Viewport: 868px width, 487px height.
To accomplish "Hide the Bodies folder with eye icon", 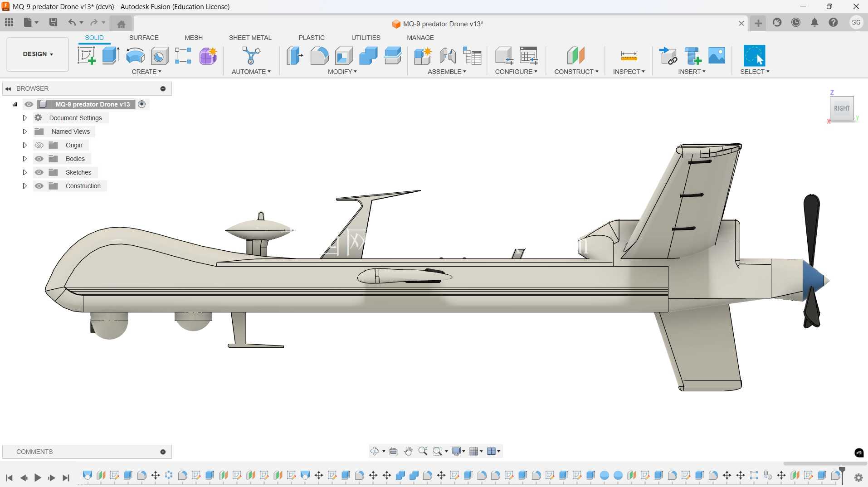I will click(x=39, y=159).
